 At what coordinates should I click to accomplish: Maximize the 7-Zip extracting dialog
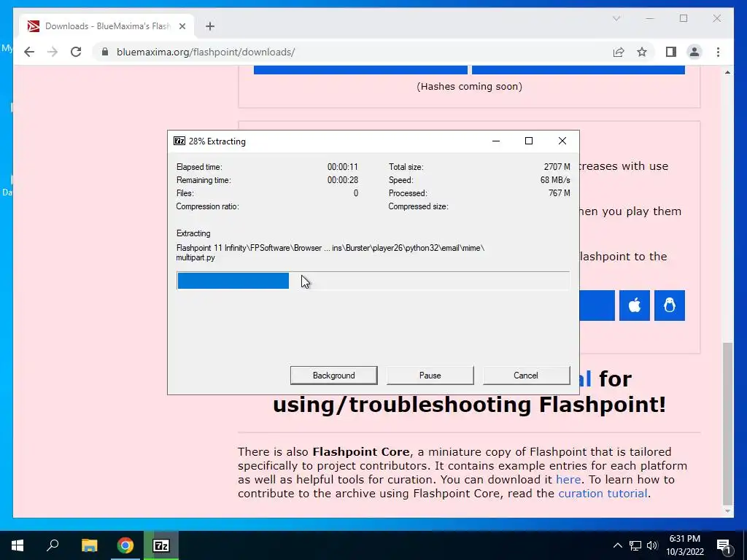(x=528, y=141)
